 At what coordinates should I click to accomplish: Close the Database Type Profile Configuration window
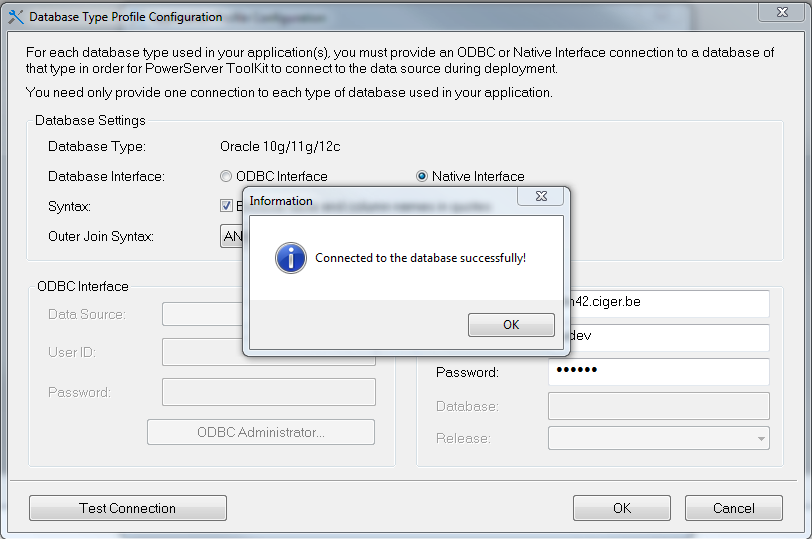pyautogui.click(x=786, y=12)
